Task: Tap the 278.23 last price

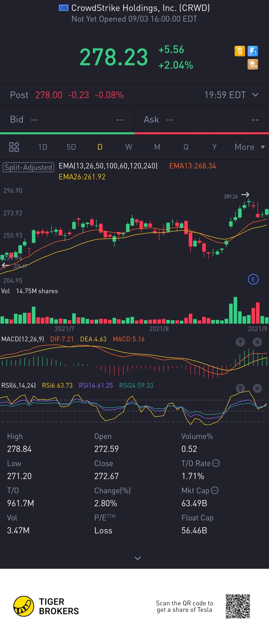Action: [x=114, y=57]
